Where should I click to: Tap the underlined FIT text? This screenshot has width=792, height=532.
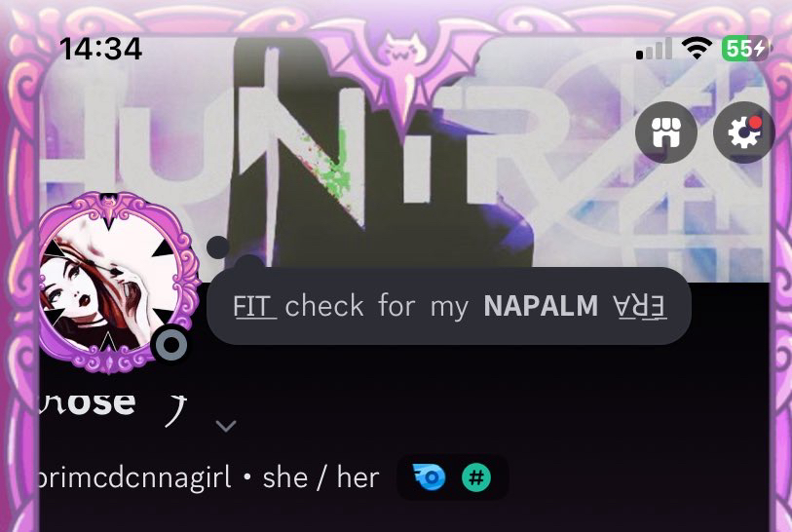pos(254,306)
